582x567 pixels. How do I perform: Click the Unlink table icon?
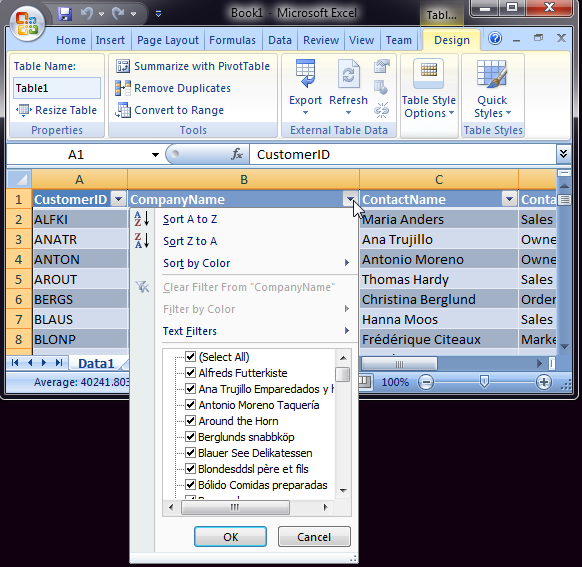pyautogui.click(x=381, y=110)
